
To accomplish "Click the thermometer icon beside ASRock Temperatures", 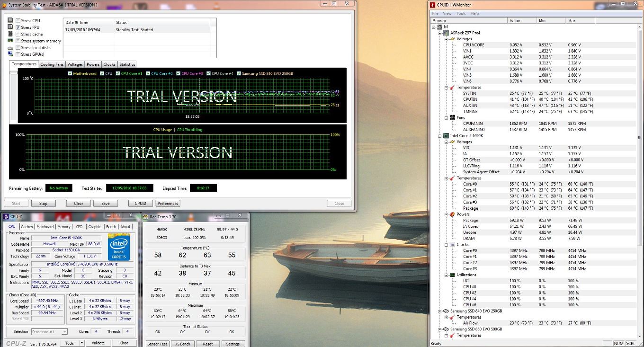I will [453, 88].
